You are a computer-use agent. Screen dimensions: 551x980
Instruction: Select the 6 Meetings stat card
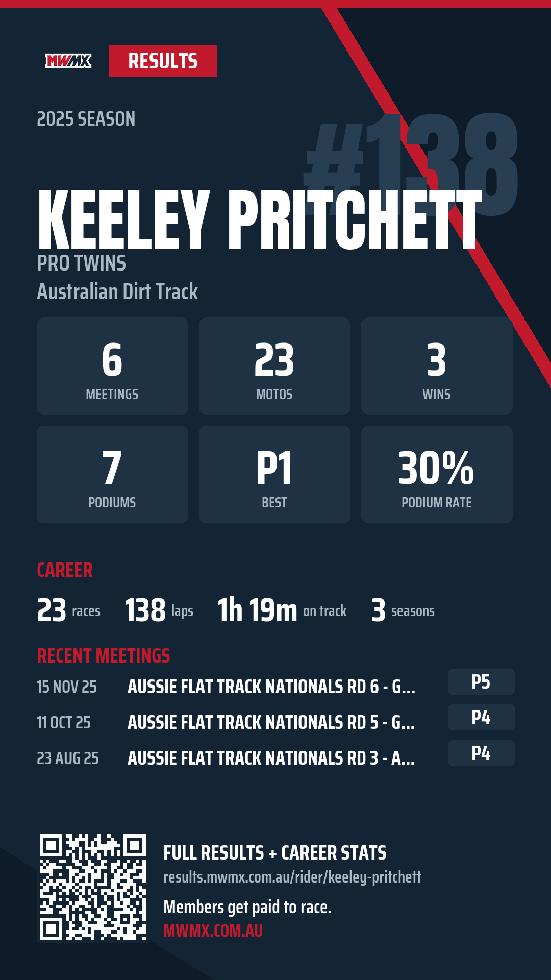[x=112, y=366]
